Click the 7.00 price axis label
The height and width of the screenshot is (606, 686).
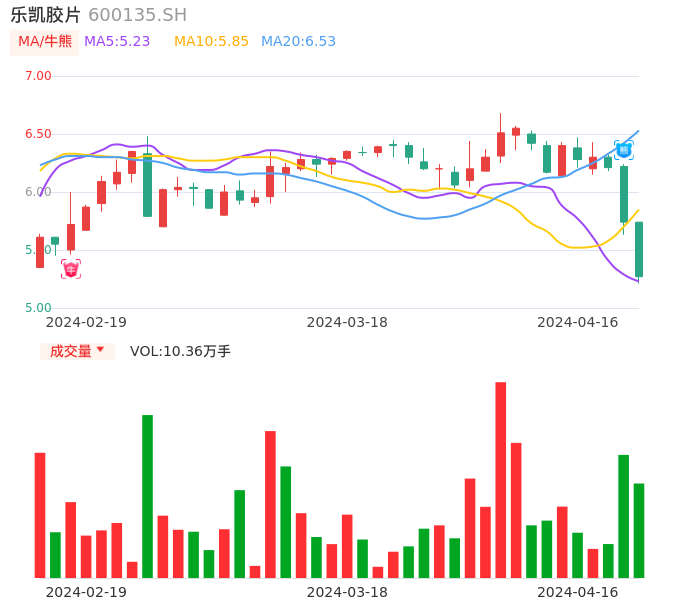tap(38, 76)
